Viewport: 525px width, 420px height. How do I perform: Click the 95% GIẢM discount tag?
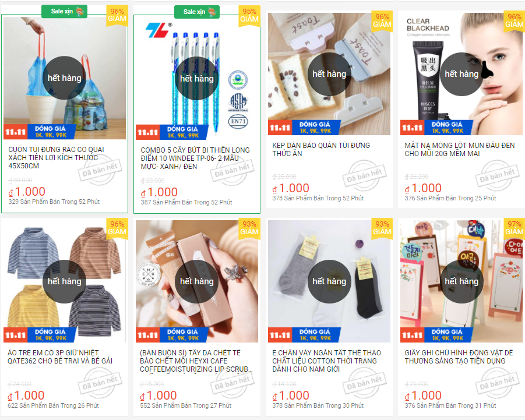point(249,16)
